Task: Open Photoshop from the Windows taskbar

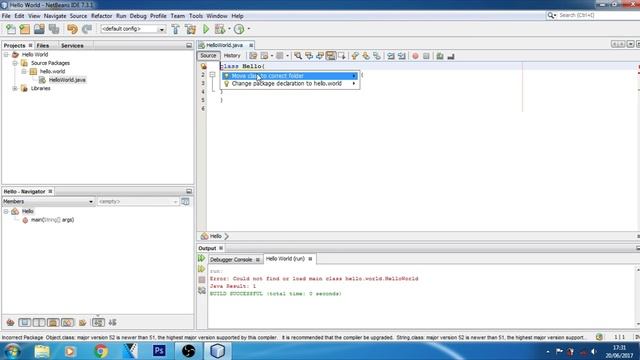Action: 159,351
